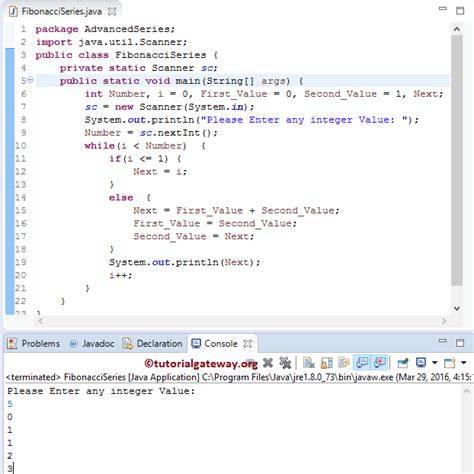Collapse the main method fold marker
Screen dimensions: 474x474
(30, 80)
